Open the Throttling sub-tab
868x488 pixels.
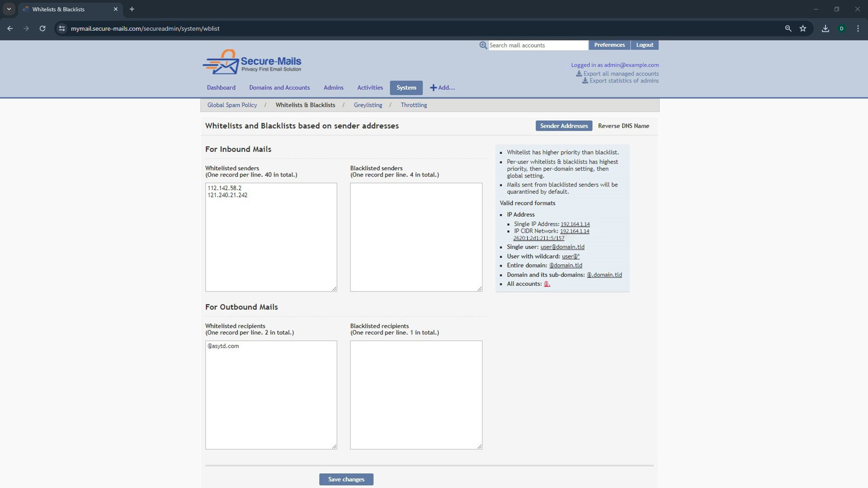[x=414, y=105]
